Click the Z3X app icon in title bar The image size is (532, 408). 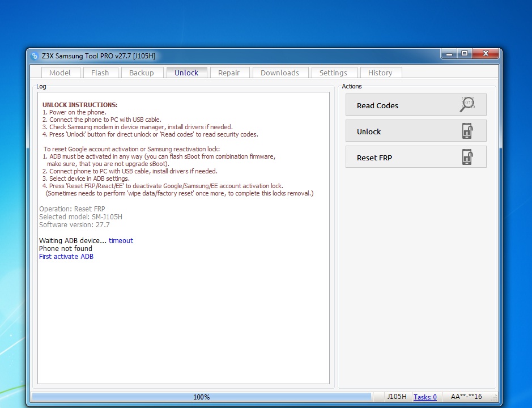pos(34,56)
